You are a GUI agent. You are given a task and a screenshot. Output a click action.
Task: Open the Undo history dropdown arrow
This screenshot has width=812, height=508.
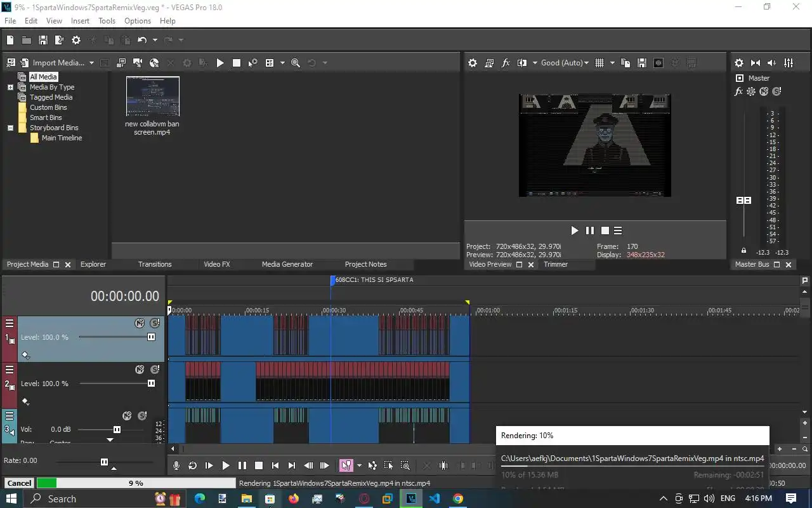pos(154,40)
